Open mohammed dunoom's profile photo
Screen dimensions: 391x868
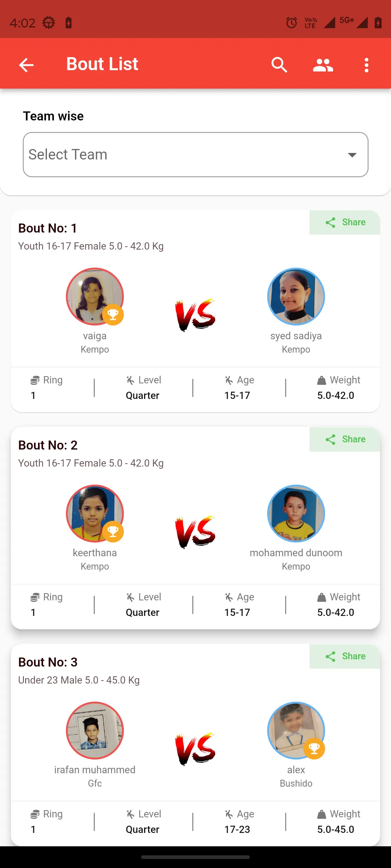[296, 514]
